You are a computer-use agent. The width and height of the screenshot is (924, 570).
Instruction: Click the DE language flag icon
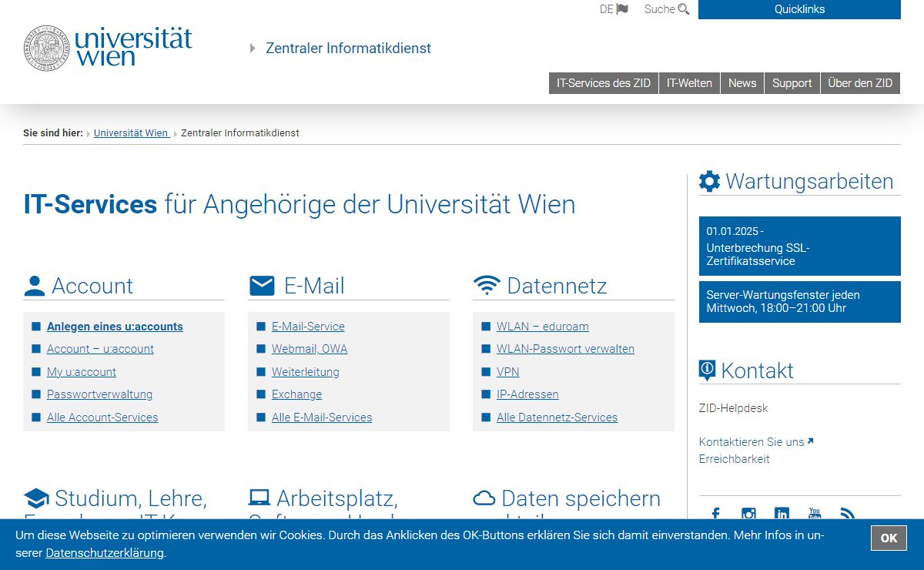(x=622, y=9)
